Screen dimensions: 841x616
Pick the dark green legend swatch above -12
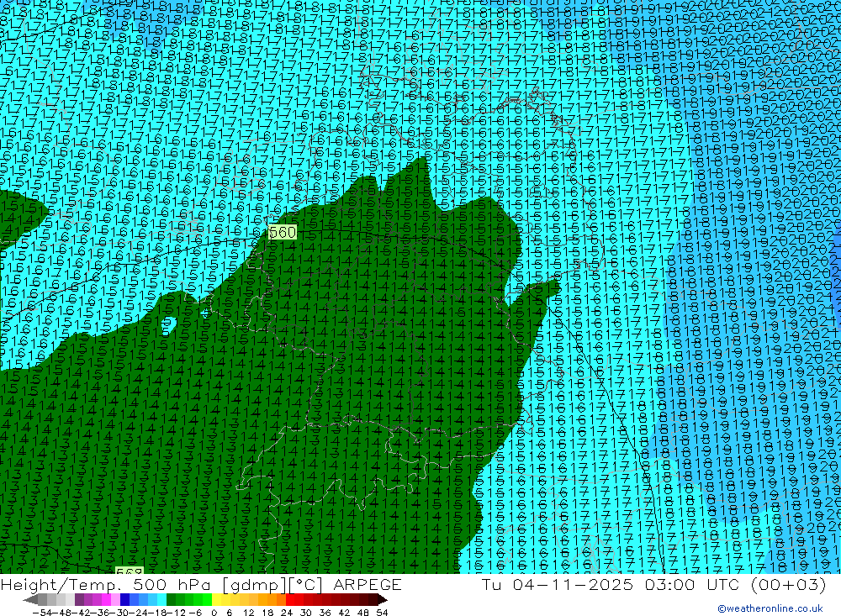tap(171, 599)
